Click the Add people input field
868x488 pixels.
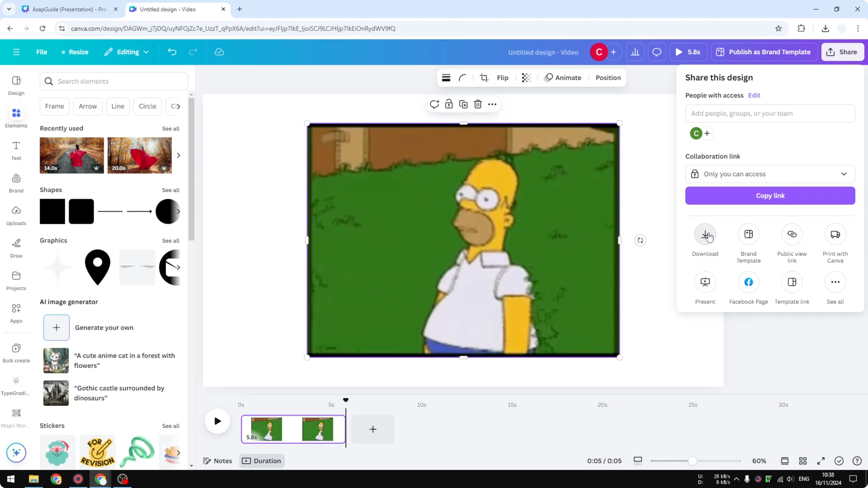tap(770, 113)
